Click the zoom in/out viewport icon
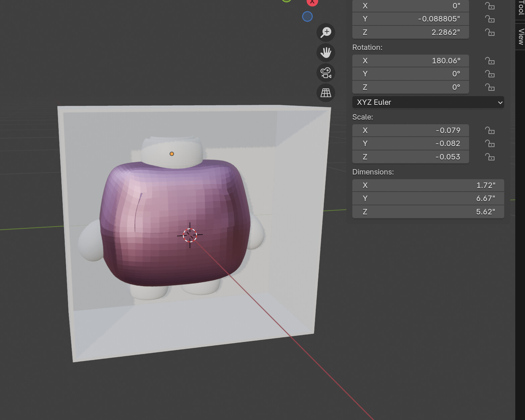The image size is (525, 420). (x=326, y=32)
